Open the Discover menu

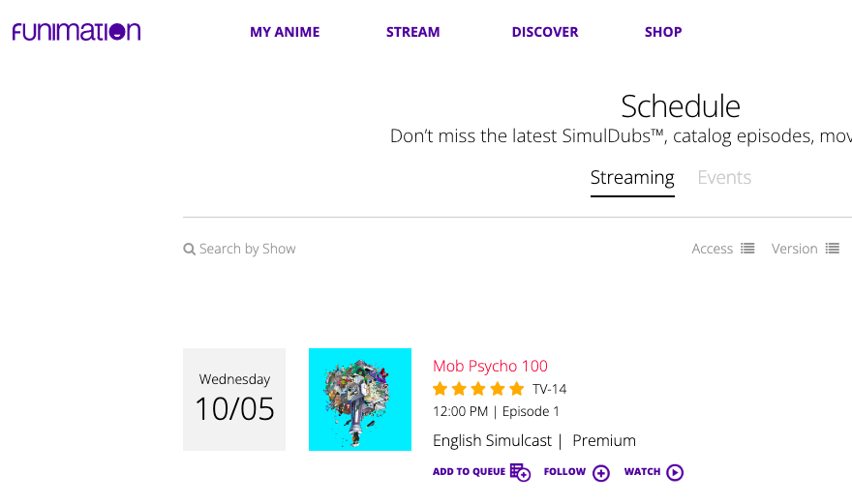(545, 32)
